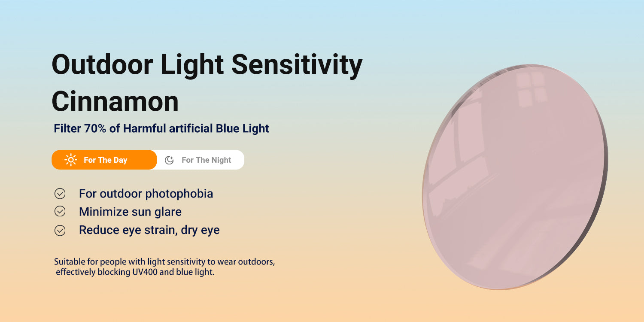
Task: Click checkmark icon beside Minimize sun glare
Action: [x=60, y=212]
